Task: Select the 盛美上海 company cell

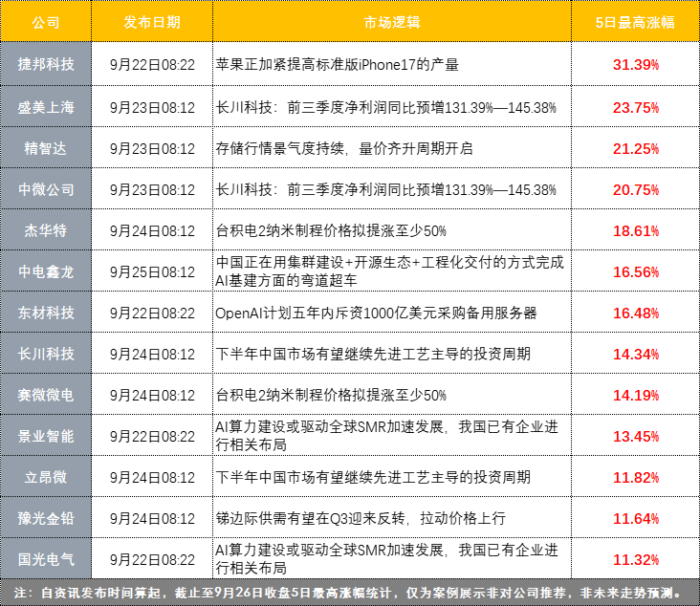Action: pos(46,108)
